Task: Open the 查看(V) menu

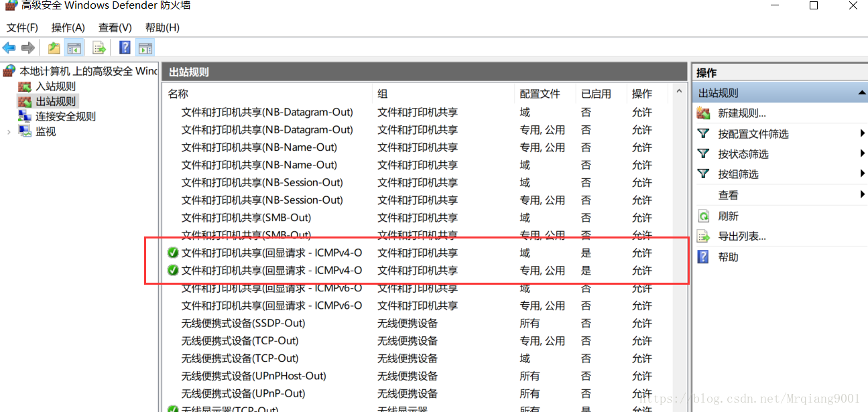Action: tap(113, 27)
